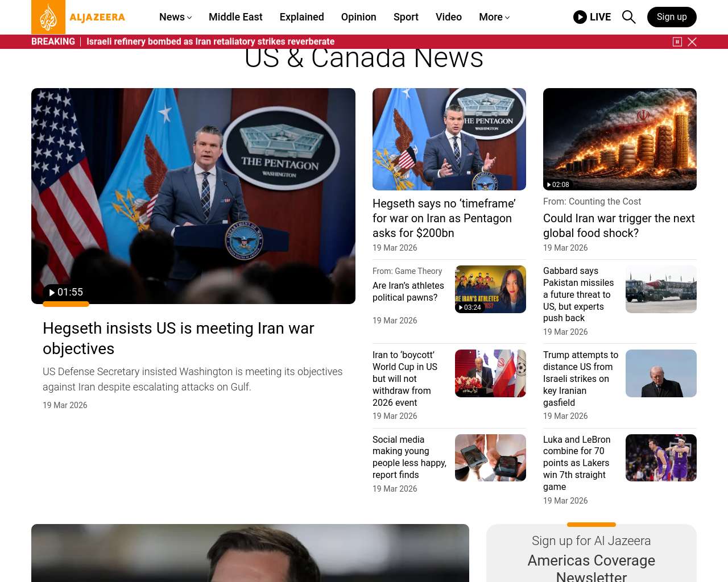Click the BREAKING label in the ticker
Image resolution: width=728 pixels, height=582 pixels.
click(x=53, y=41)
